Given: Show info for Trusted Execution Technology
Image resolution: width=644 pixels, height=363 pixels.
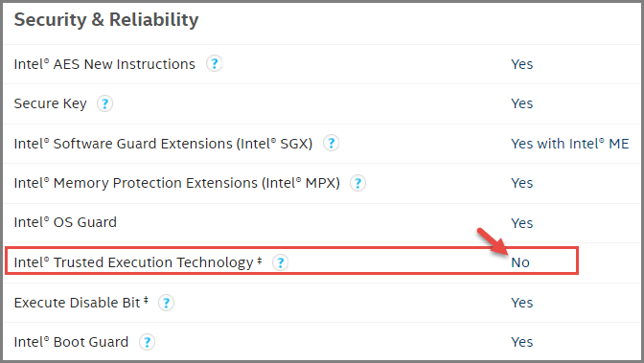Looking at the screenshot, I should (281, 262).
